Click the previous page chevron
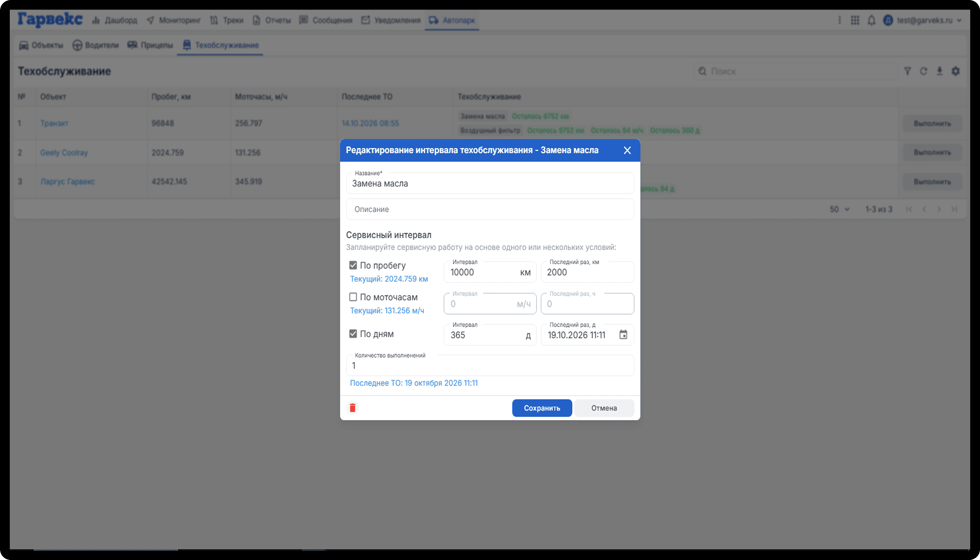 [x=924, y=209]
